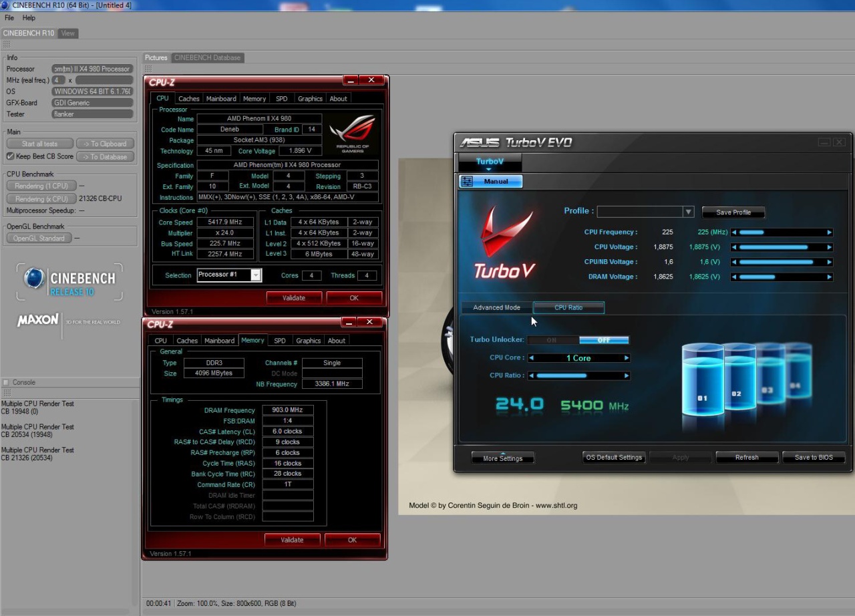Image resolution: width=855 pixels, height=616 pixels.
Task: Click the DRAM Voltage slider
Action: 782,277
